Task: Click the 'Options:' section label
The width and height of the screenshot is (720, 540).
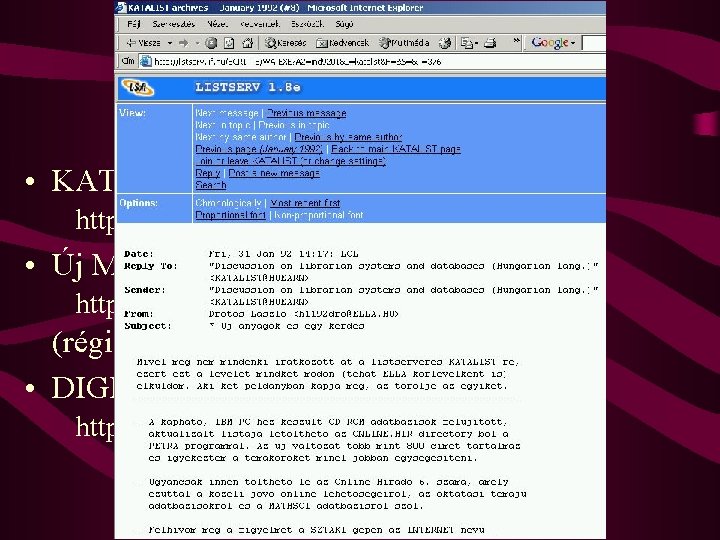Action: click(x=138, y=202)
